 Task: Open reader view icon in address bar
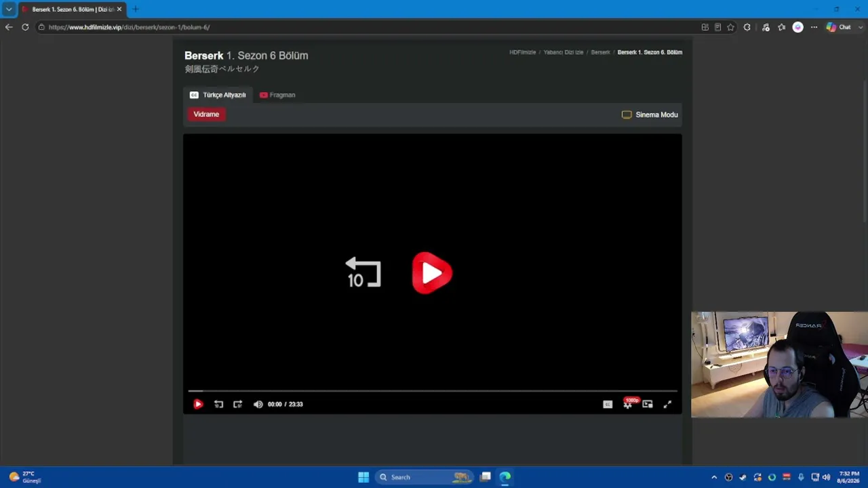click(717, 27)
